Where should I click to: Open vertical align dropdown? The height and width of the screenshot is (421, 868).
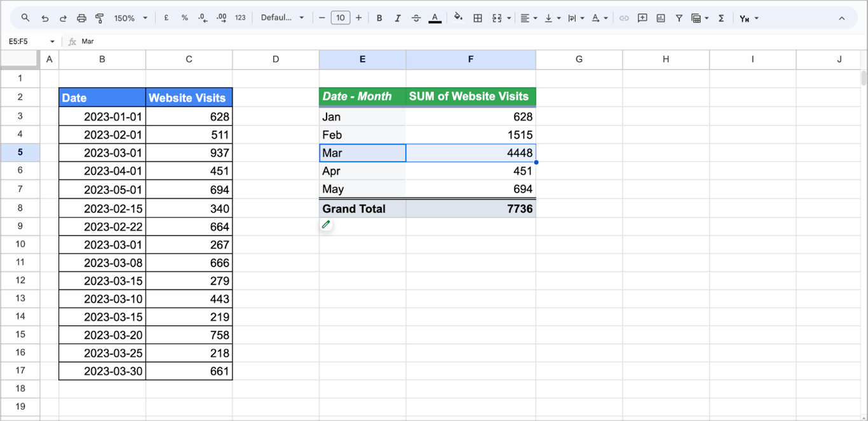click(x=552, y=18)
